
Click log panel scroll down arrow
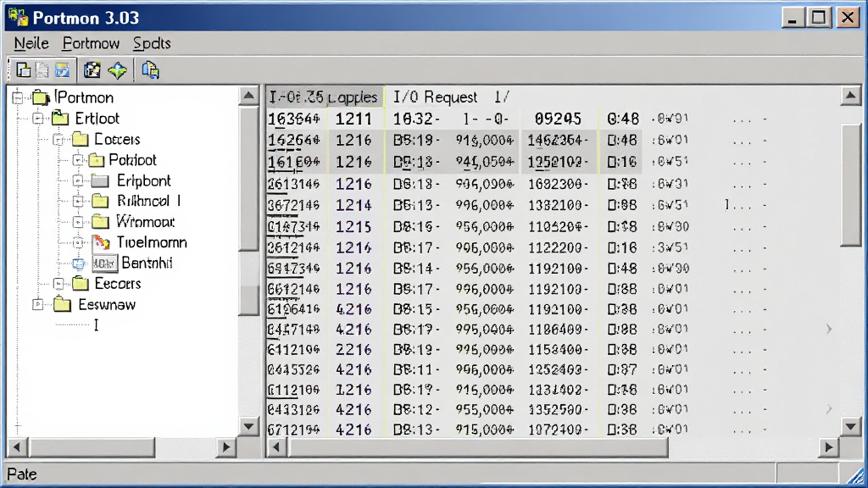851,427
